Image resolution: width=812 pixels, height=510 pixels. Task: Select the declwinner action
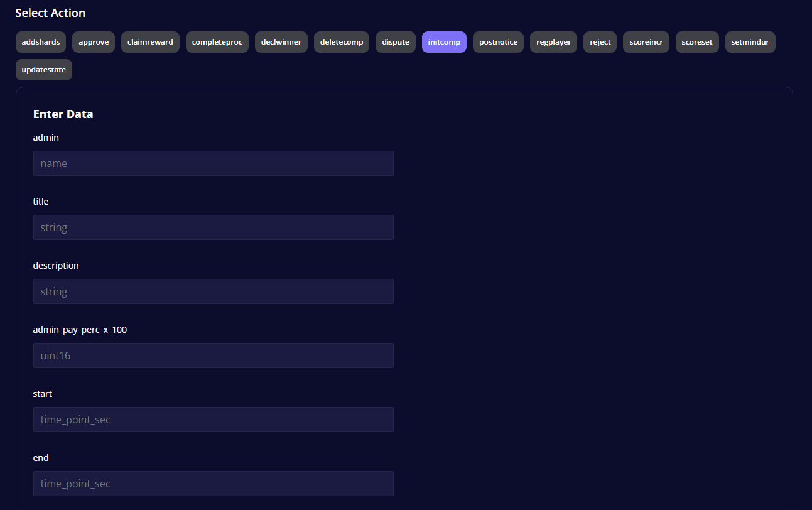(x=281, y=42)
